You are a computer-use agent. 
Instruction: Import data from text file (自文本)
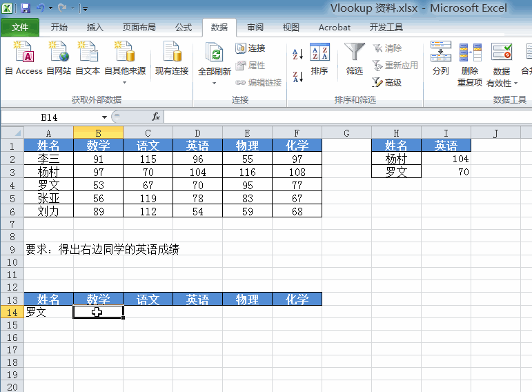coord(88,58)
